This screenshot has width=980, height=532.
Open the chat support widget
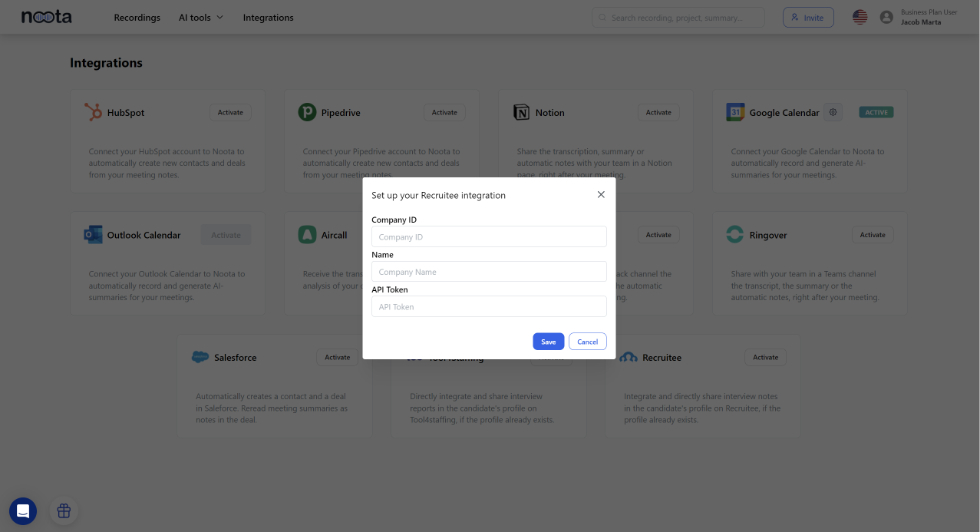(x=23, y=511)
